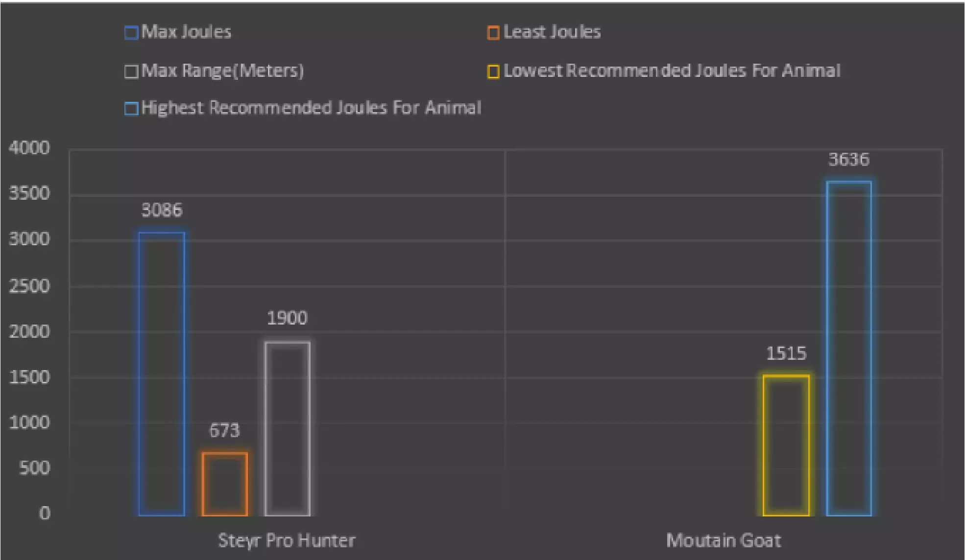965x560 pixels.
Task: Click the 1900 data label
Action: pos(287,319)
